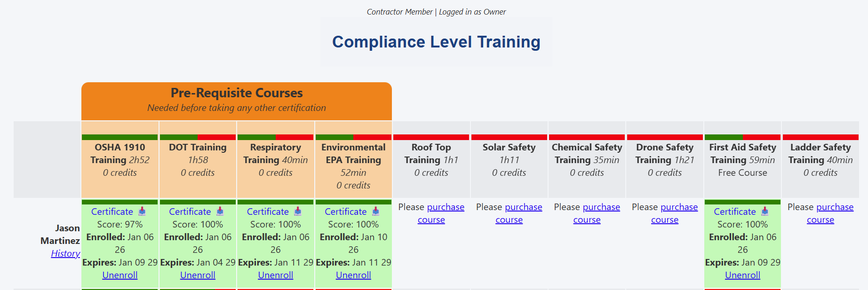Open Jason Martinez's History link

pos(65,253)
